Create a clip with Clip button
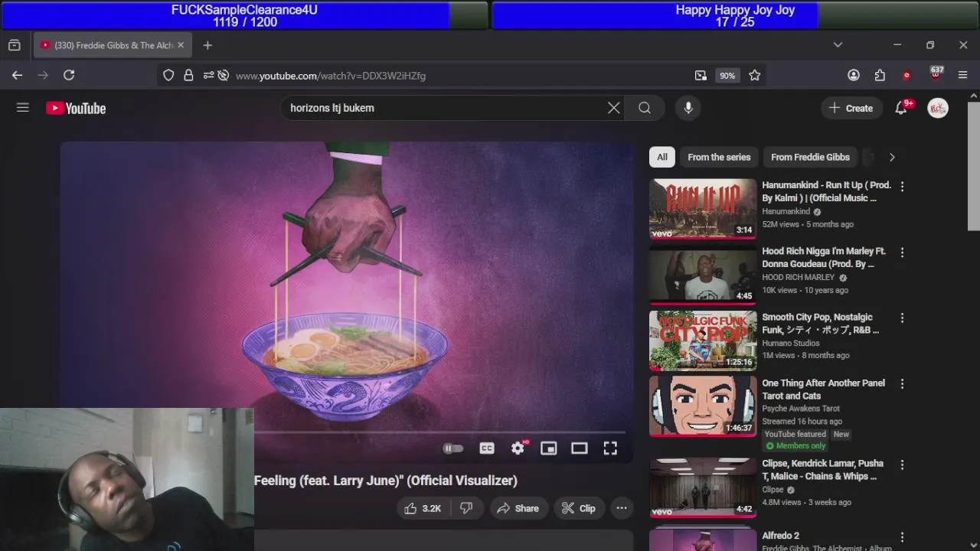Image resolution: width=980 pixels, height=551 pixels. pyautogui.click(x=579, y=508)
